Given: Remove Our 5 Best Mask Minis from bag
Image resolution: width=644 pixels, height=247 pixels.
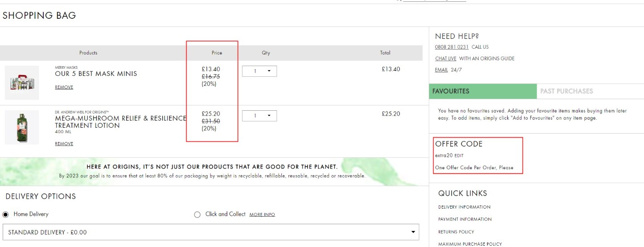Looking at the screenshot, I should click(64, 87).
